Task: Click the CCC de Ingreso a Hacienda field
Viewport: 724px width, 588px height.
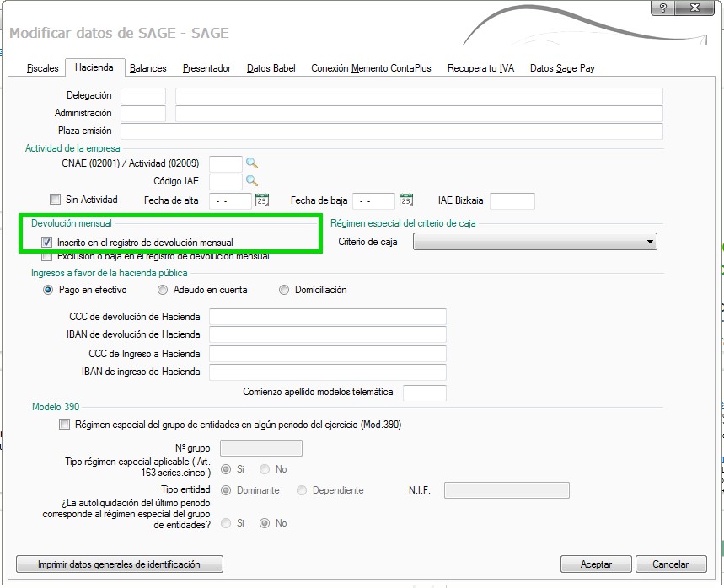Action: (x=328, y=354)
